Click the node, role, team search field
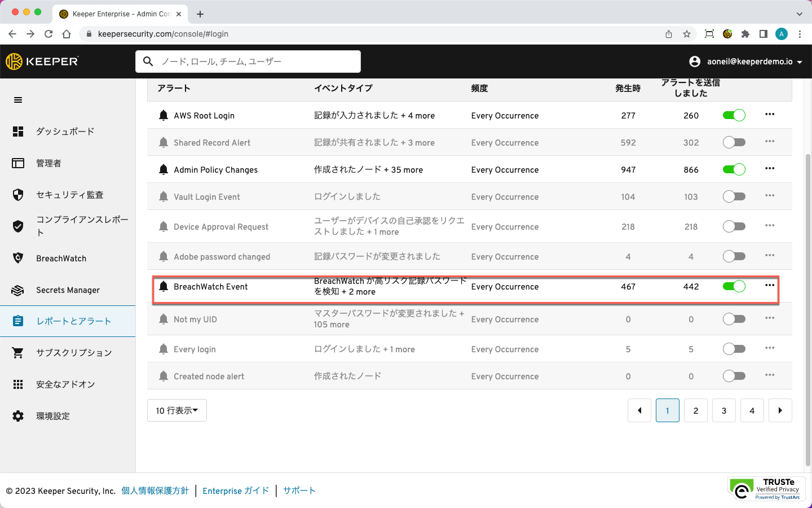Viewport: 812px width, 508px height. click(x=248, y=62)
